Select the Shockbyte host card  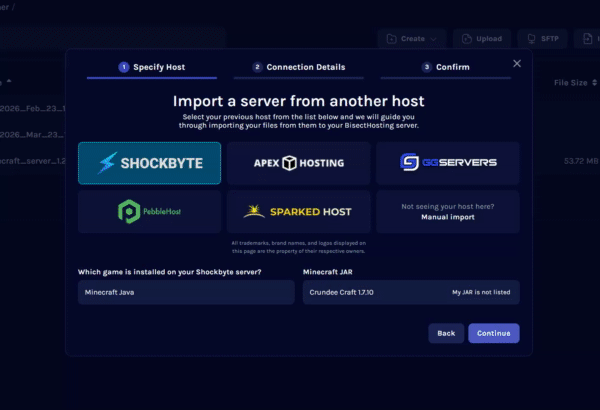pos(149,163)
